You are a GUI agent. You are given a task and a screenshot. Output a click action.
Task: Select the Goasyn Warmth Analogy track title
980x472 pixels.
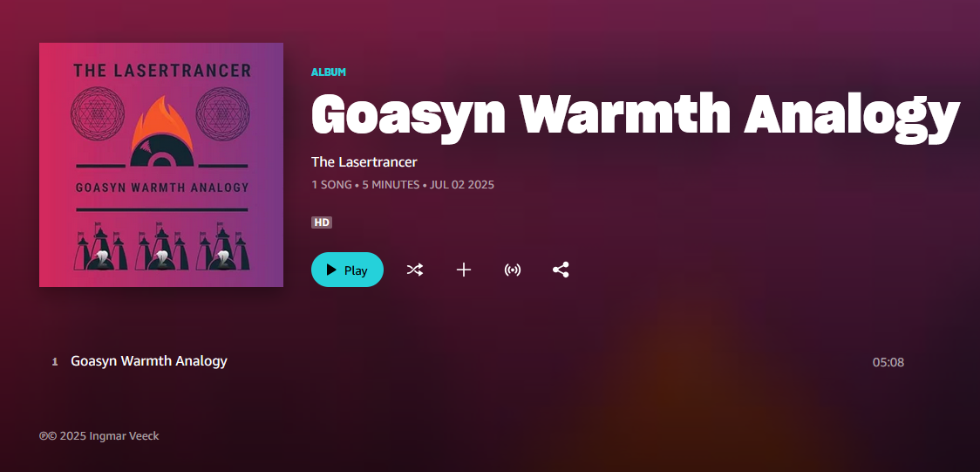point(149,360)
